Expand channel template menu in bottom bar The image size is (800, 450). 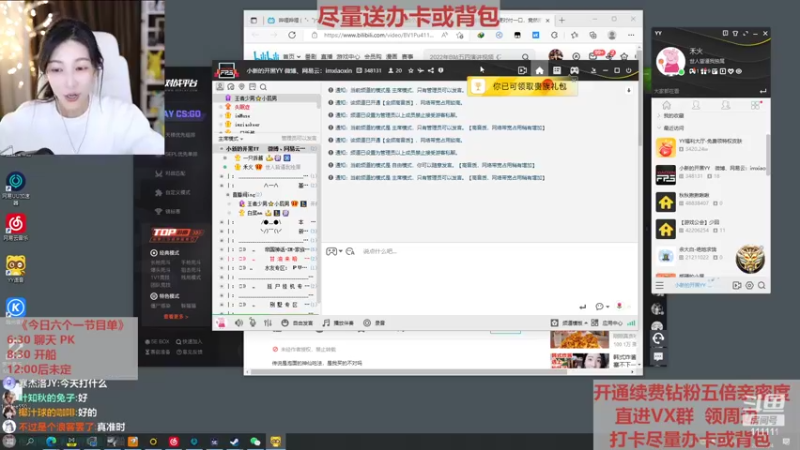pyautogui.click(x=569, y=323)
